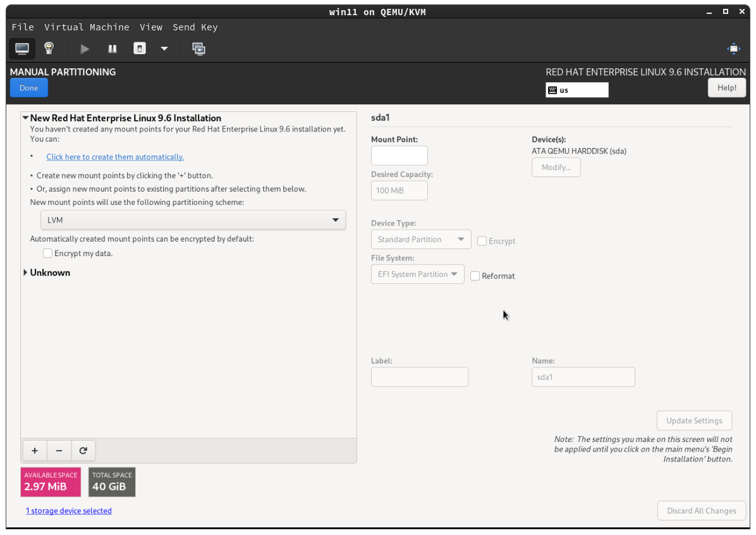The height and width of the screenshot is (535, 756).
Task: Click the Name field containing sda1
Action: click(x=583, y=377)
